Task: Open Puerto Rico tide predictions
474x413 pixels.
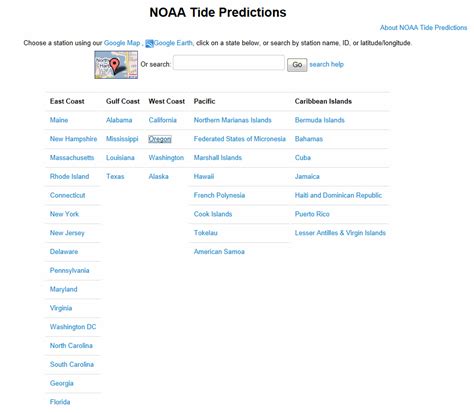Action: [x=312, y=214]
